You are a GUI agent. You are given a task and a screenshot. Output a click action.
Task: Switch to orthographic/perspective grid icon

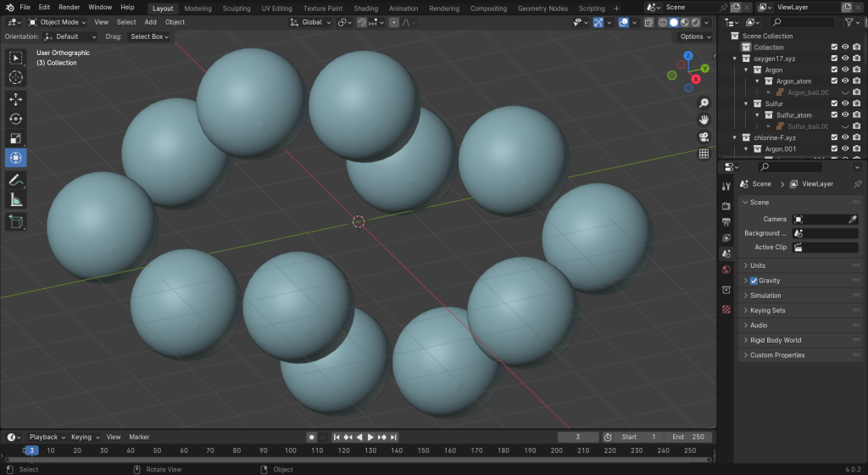pyautogui.click(x=704, y=154)
